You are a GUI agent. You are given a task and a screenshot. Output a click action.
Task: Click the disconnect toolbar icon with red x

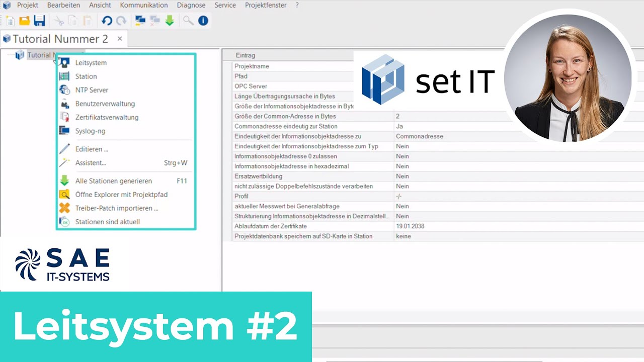tap(155, 21)
